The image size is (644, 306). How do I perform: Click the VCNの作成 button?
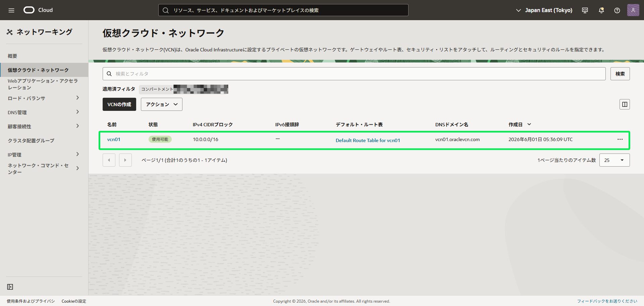[119, 104]
